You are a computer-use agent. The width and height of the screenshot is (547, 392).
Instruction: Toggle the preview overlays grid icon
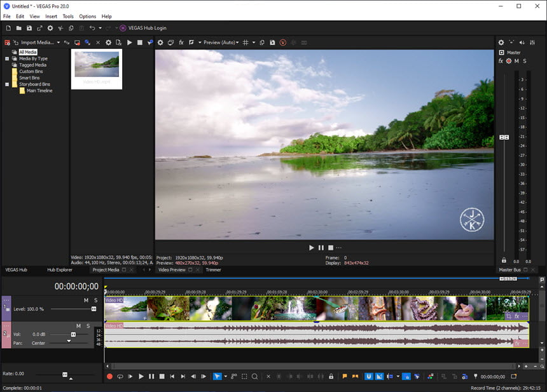(246, 43)
